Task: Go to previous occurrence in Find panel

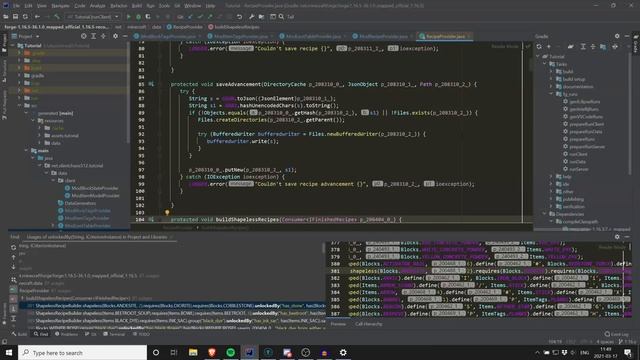Action: pyautogui.click(x=13, y=257)
